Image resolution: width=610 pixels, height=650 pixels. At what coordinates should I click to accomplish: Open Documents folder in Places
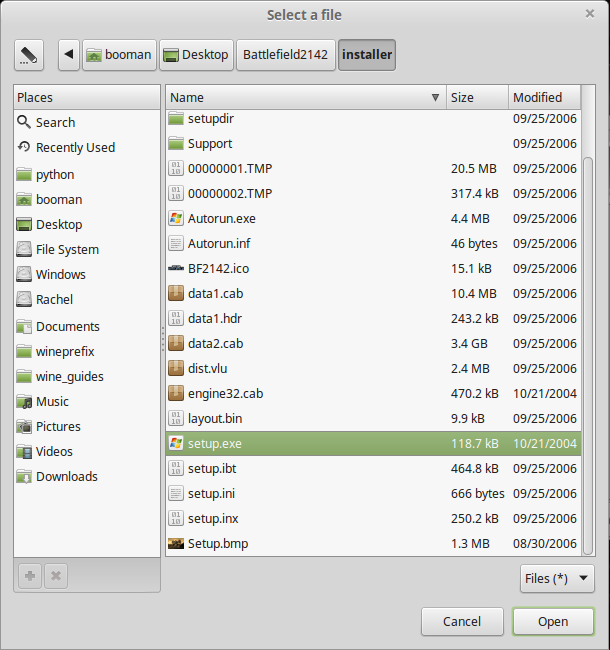click(x=87, y=327)
